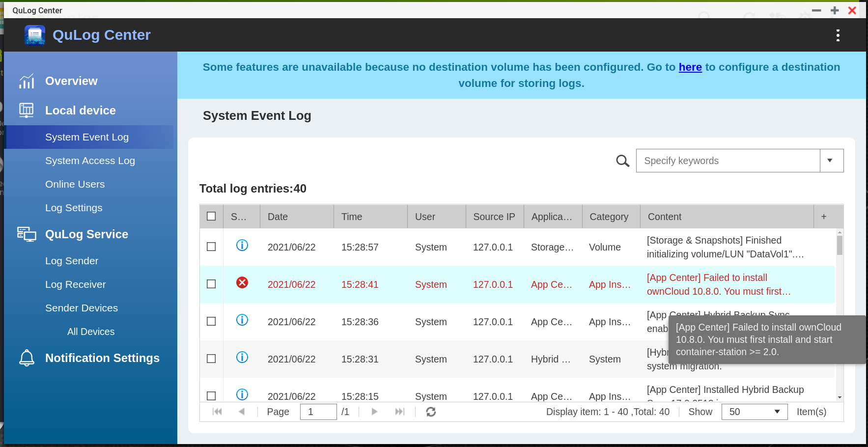This screenshot has height=447, width=868.
Task: Open the Overview section
Action: coord(71,81)
